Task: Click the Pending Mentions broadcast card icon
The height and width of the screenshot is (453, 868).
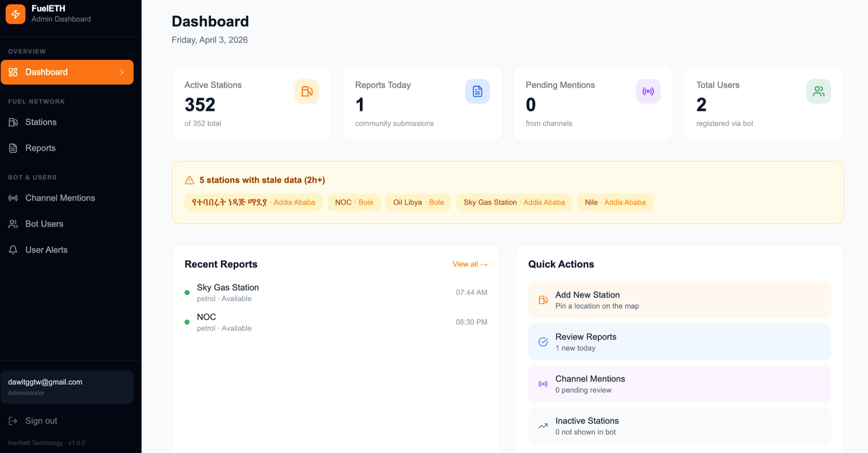Action: coord(648,91)
